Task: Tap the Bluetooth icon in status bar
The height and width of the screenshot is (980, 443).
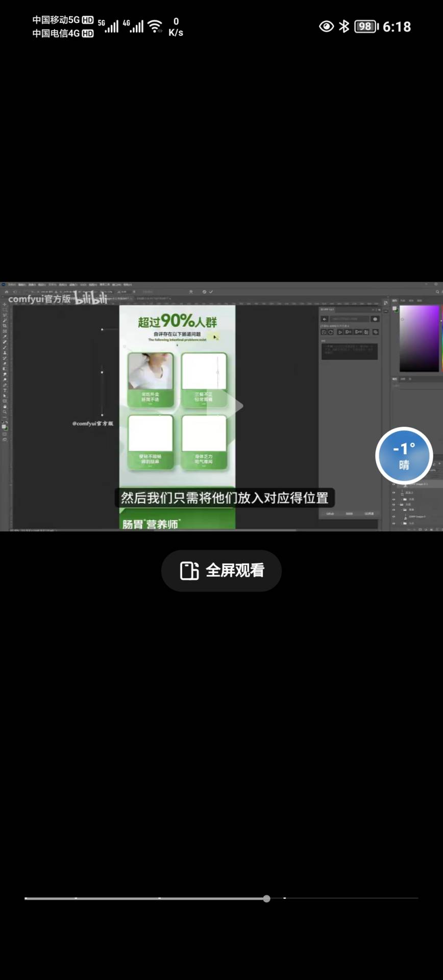Action: point(344,26)
